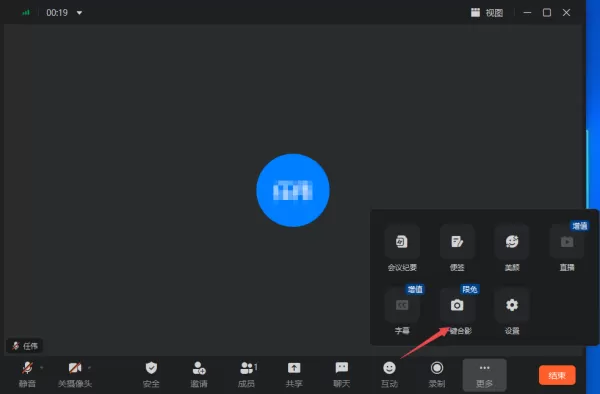Click the 更多 more options button
Viewport: 600px width, 394px height.
pyautogui.click(x=484, y=375)
